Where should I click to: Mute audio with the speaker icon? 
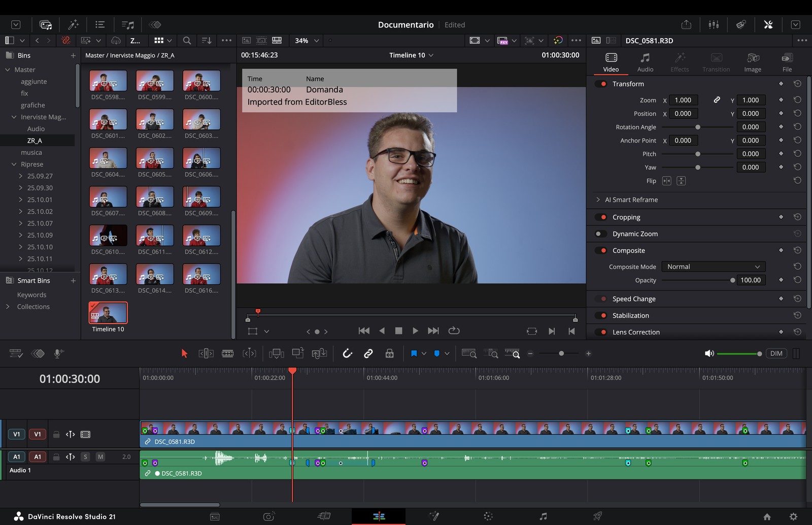pyautogui.click(x=709, y=353)
